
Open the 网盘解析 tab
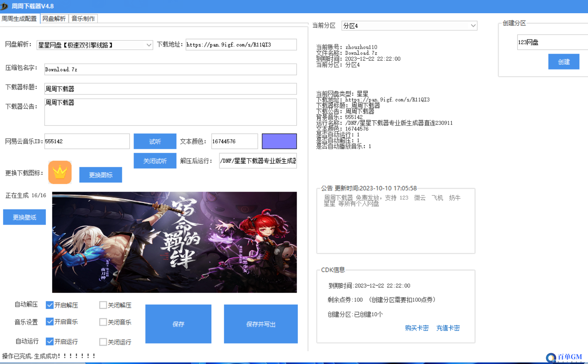coord(54,19)
